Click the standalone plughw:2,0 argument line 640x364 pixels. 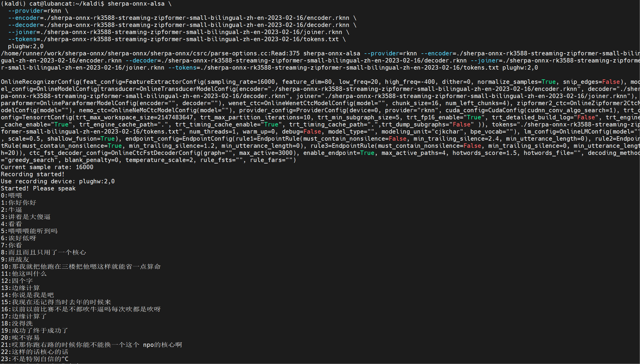click(x=25, y=46)
